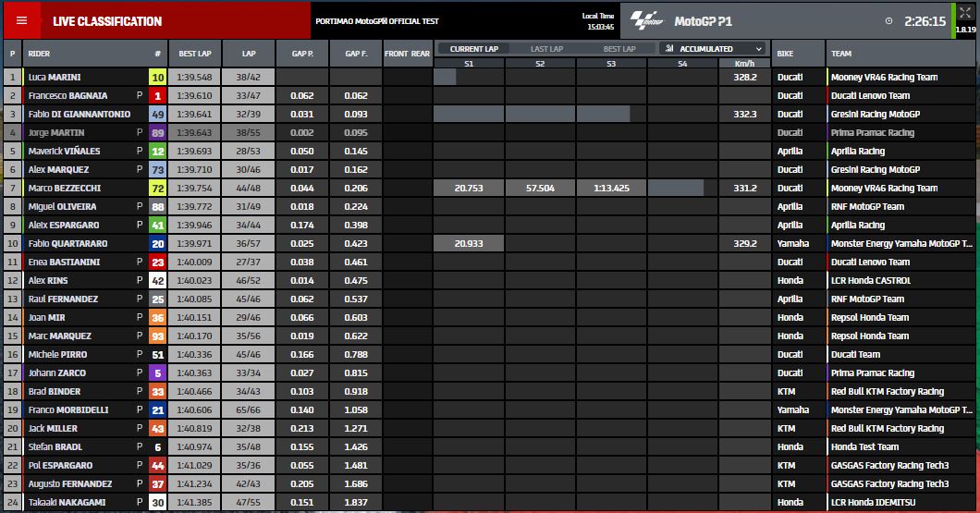Switch to the Best Lap sector tab
This screenshot has width=980, height=513.
point(619,49)
